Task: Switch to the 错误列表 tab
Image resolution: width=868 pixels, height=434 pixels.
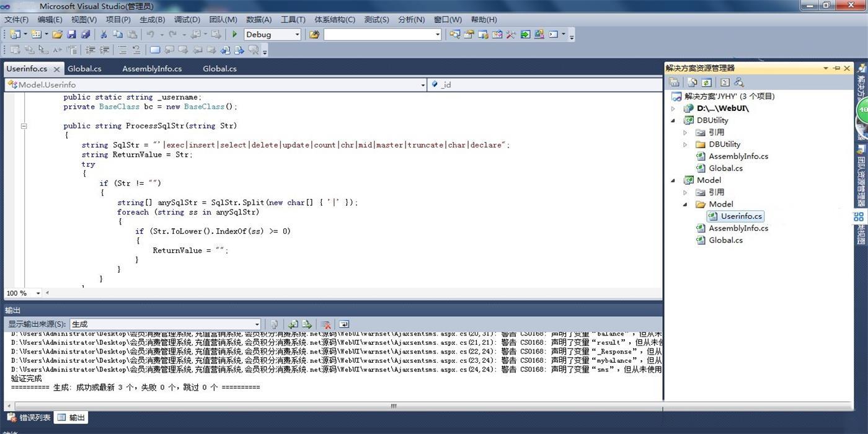Action: tap(29, 418)
